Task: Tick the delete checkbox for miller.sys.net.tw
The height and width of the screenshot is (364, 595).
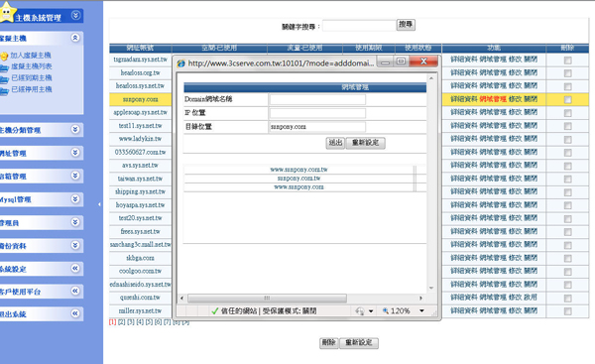Action: [567, 311]
